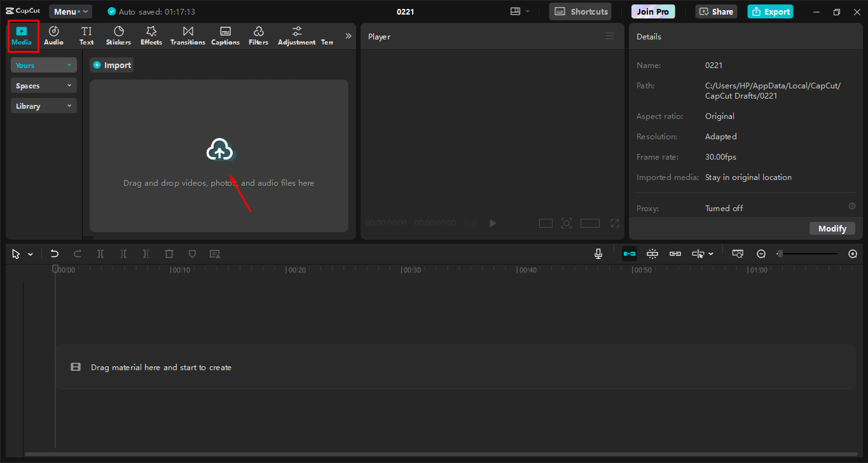Open the Adjustment panel
The image size is (868, 463).
tap(296, 36)
